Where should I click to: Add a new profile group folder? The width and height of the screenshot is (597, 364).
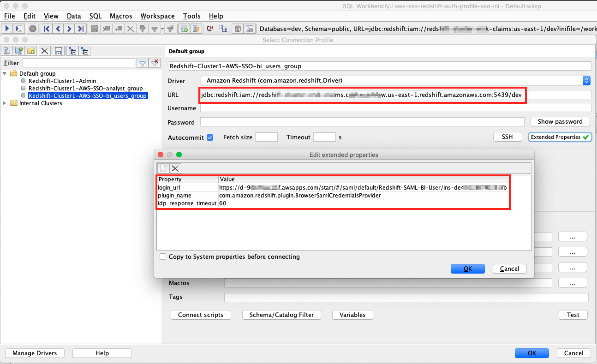point(31,51)
